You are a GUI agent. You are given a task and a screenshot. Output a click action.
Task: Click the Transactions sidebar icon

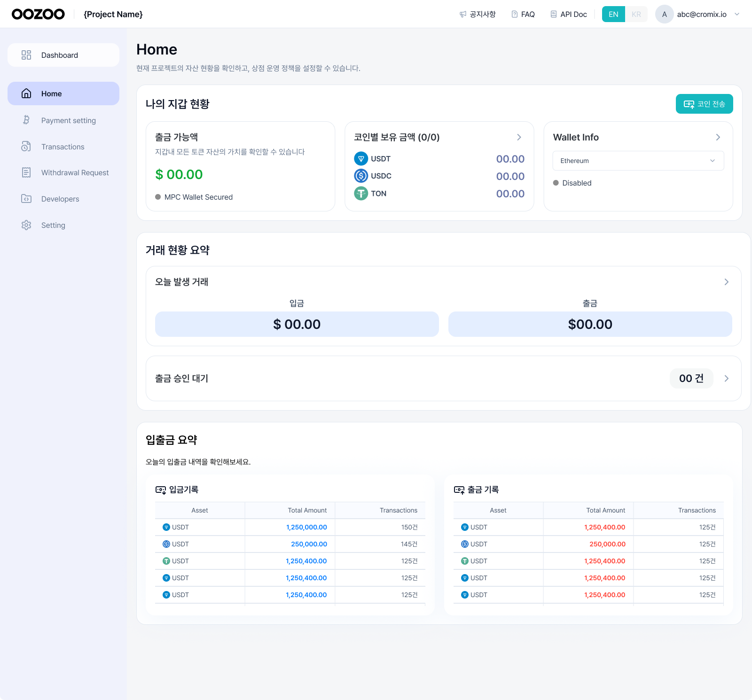[x=26, y=147]
